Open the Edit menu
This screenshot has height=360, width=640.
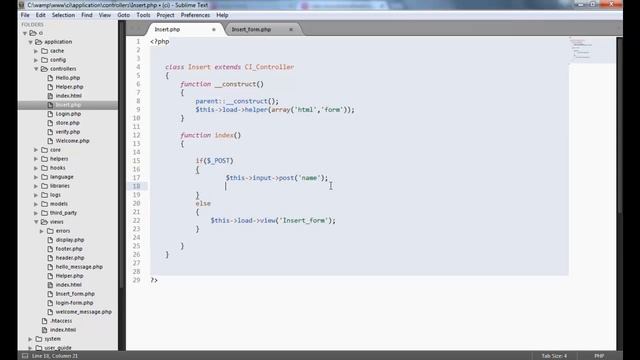tap(40, 15)
